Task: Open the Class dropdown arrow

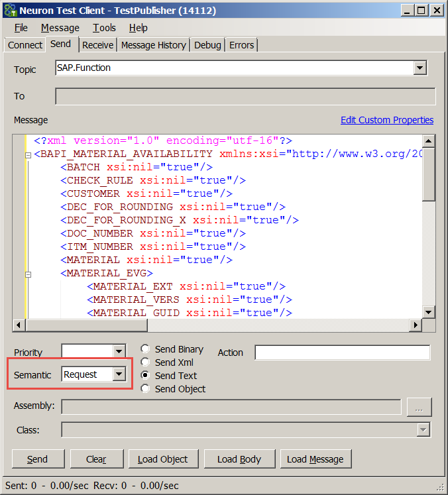Action: click(x=423, y=429)
